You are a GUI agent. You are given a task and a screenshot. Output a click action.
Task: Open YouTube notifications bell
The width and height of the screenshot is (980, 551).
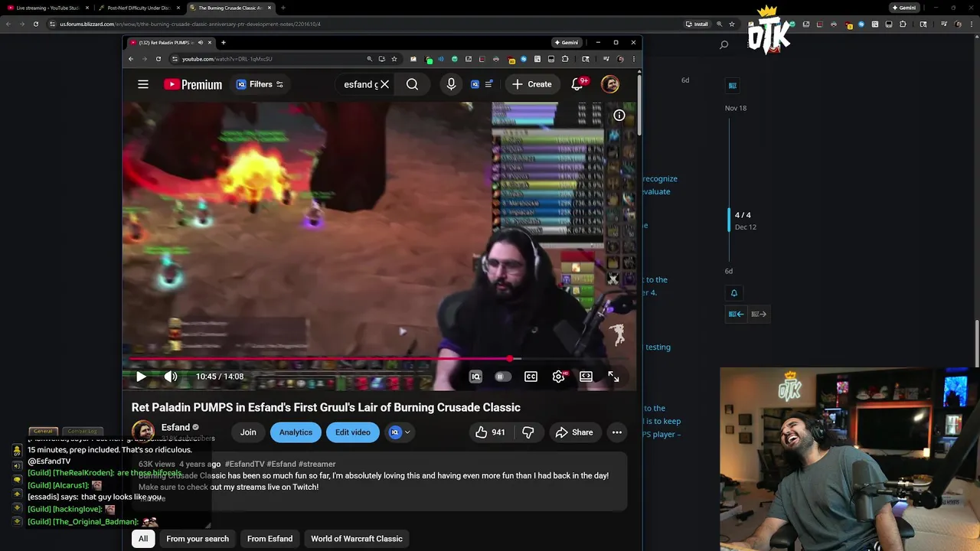pyautogui.click(x=577, y=84)
